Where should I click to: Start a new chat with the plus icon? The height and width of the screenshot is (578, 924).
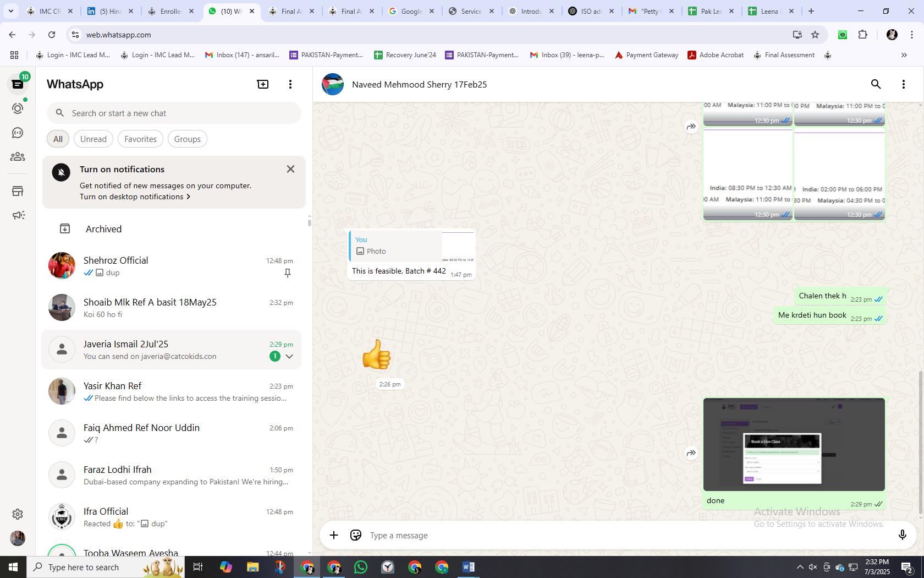(x=263, y=84)
